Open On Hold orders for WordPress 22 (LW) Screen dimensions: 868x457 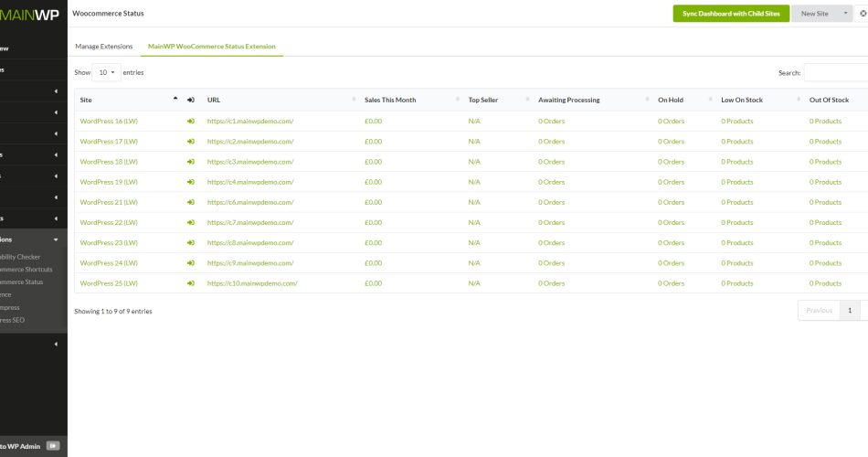click(x=671, y=222)
